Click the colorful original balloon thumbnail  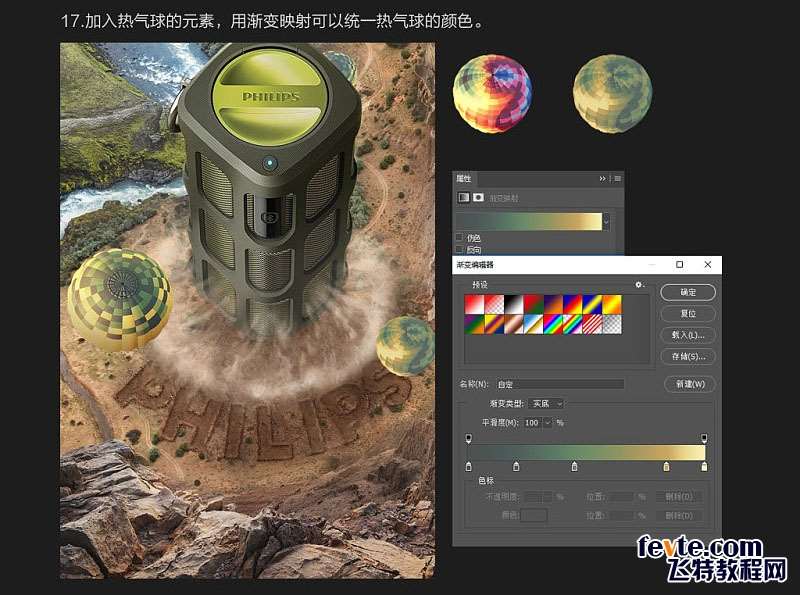(492, 93)
